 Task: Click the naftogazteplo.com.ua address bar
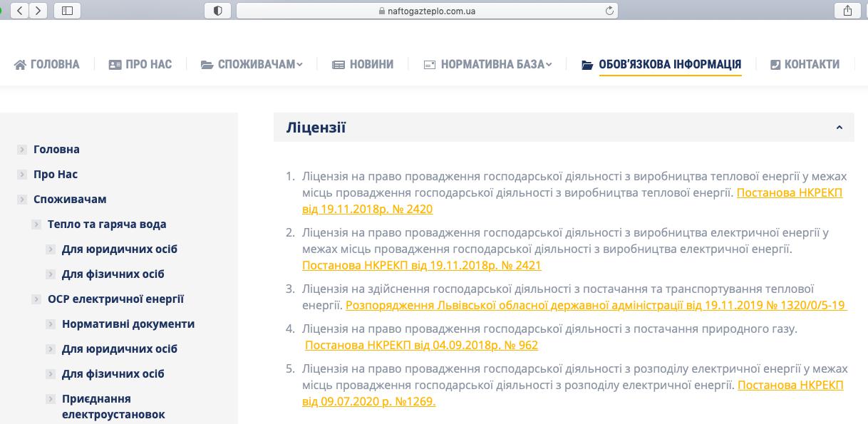click(x=428, y=11)
